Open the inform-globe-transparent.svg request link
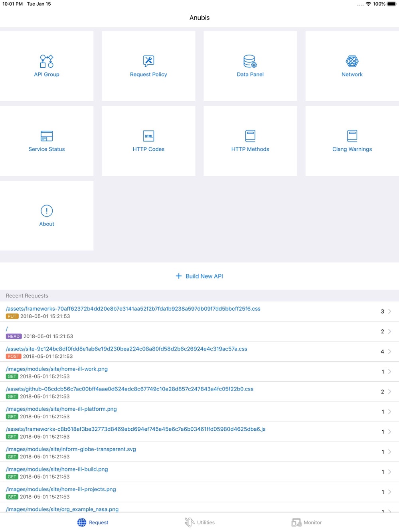Screen dimensions: 399x532 point(71,449)
